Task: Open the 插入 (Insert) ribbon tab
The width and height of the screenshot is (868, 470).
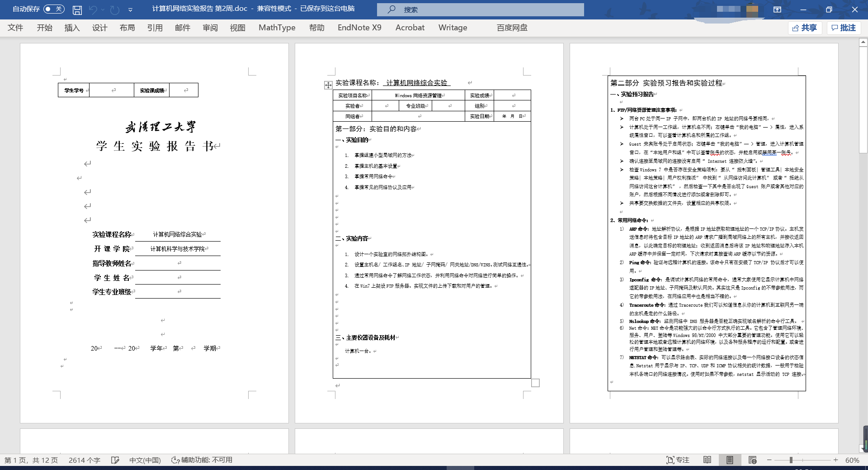Action: pos(72,28)
